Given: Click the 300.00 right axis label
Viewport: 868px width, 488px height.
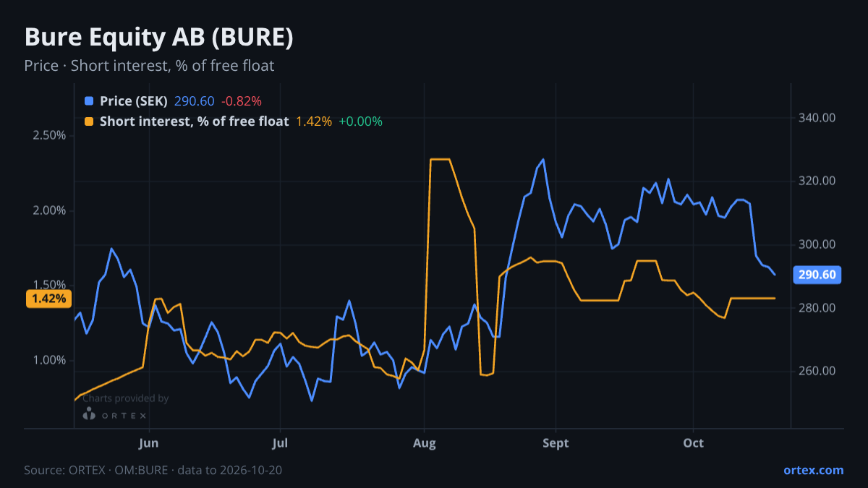Looking at the screenshot, I should tap(817, 244).
